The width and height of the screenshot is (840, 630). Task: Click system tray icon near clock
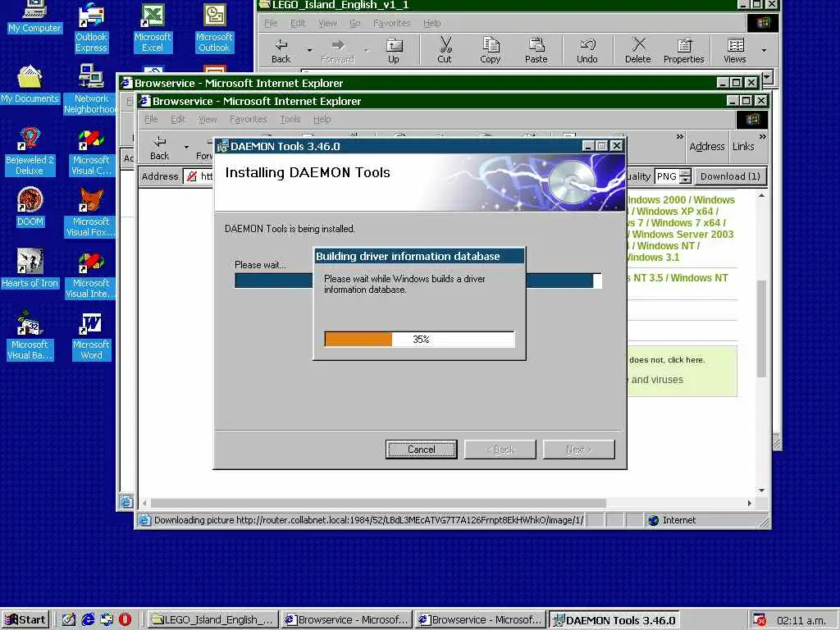pos(760,620)
